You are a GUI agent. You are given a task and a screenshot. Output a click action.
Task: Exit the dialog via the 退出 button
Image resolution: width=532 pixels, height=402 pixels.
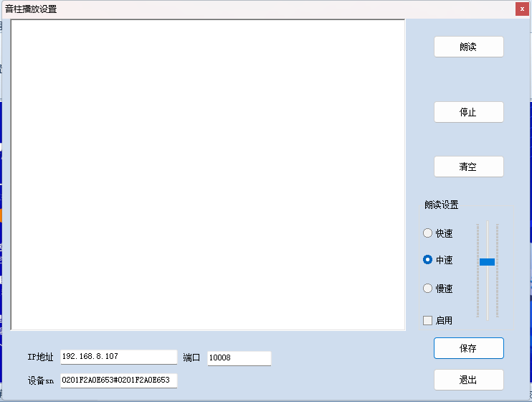tap(468, 380)
